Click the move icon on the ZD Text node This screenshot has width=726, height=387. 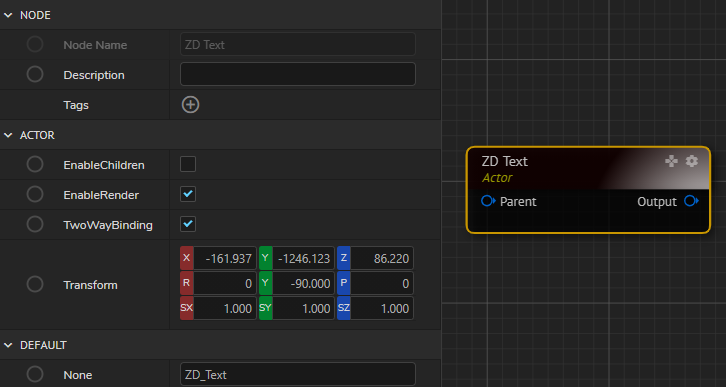pyautogui.click(x=671, y=161)
